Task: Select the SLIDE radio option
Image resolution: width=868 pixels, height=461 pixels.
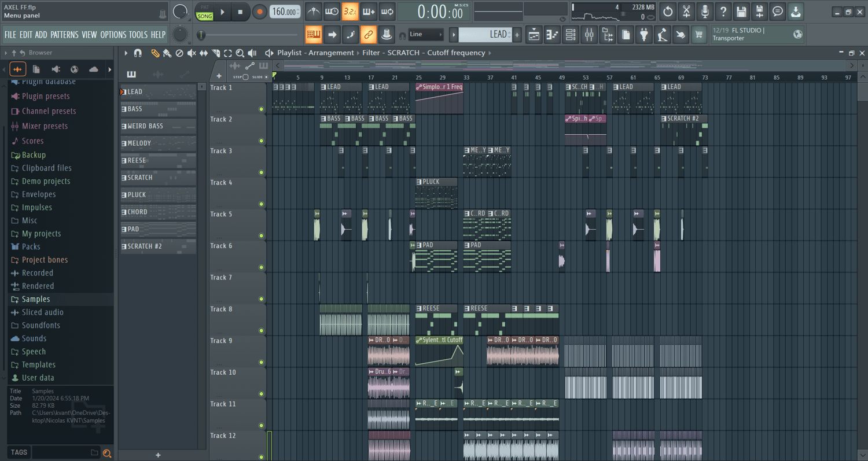Action: point(266,77)
